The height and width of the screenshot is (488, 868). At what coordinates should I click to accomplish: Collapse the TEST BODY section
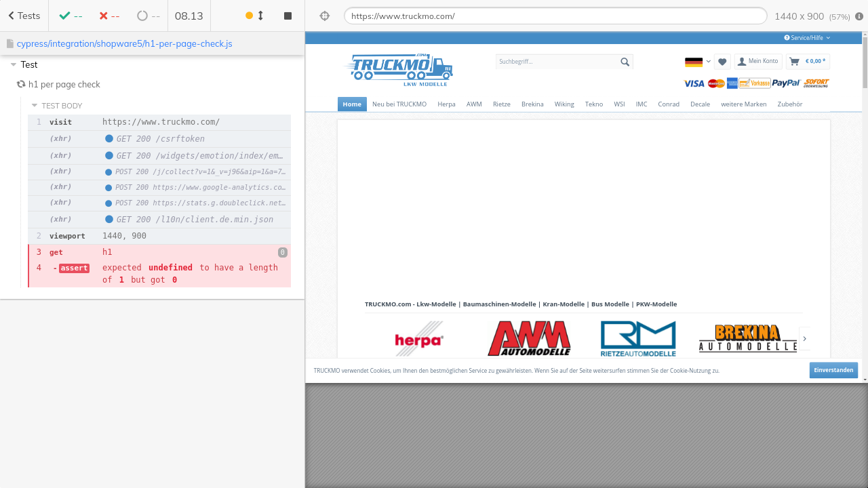[35, 106]
